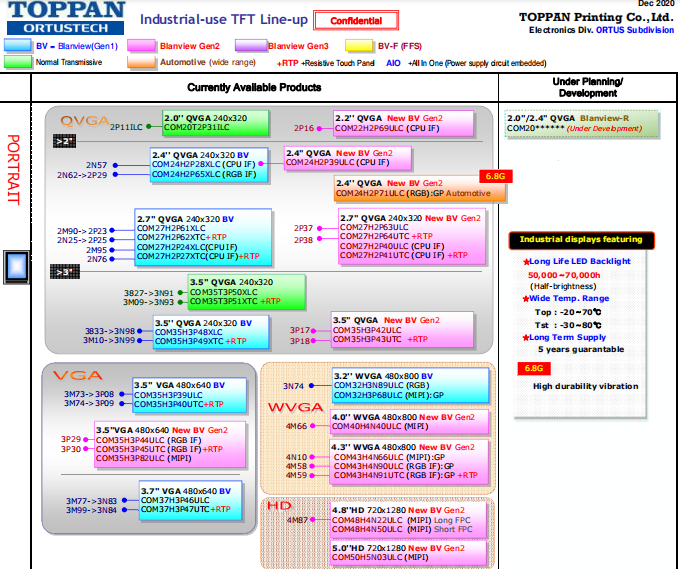Image resolution: width=680 pixels, height=569 pixels.
Task: Click COM27H2P40ULC (CPU IF) model
Action: [x=392, y=246]
